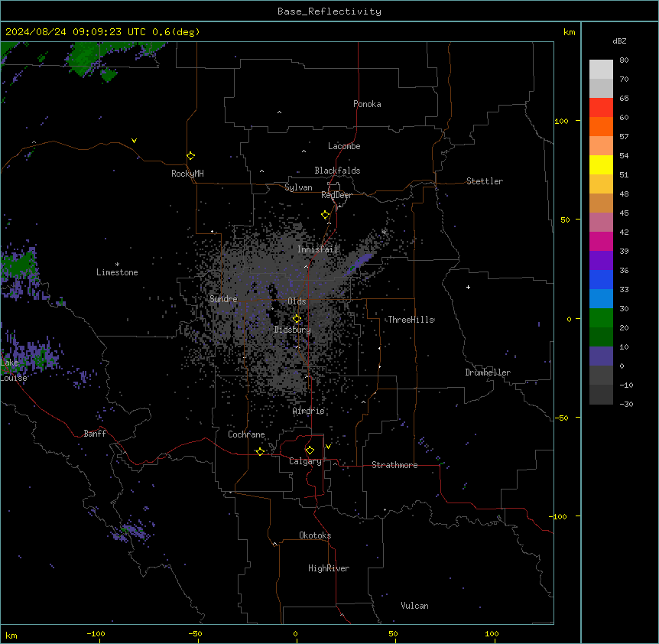Click the Olds town label
The height and width of the screenshot is (644, 659).
[297, 301]
